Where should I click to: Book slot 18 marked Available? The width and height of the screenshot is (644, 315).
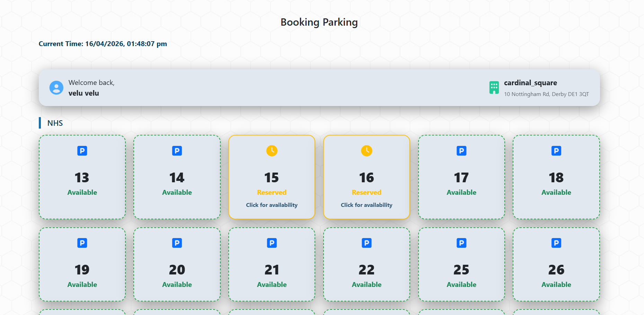click(x=556, y=177)
